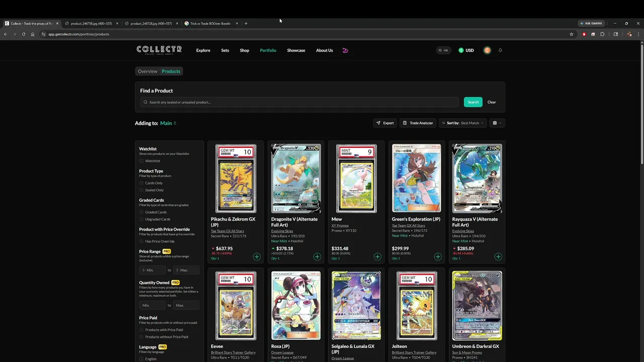Expand the Adding to Main portfolio selector
Screen dimensions: 644x362
(x=168, y=123)
